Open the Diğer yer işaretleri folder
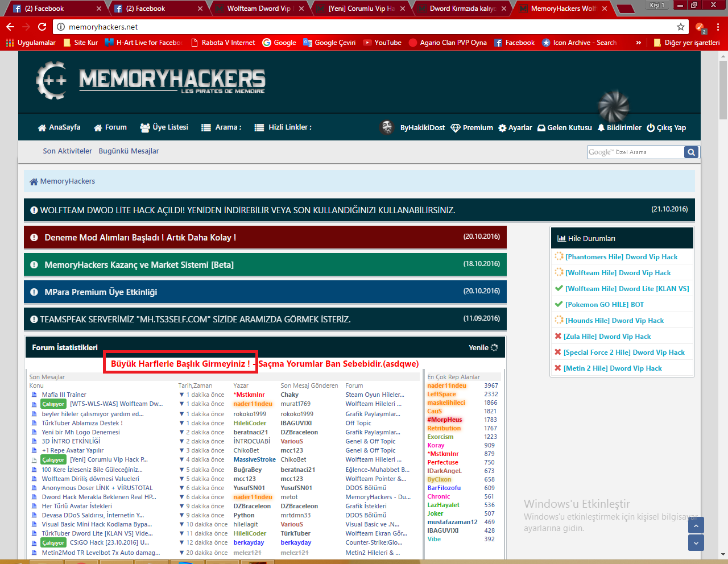Image resolution: width=728 pixels, height=564 pixels. [686, 43]
